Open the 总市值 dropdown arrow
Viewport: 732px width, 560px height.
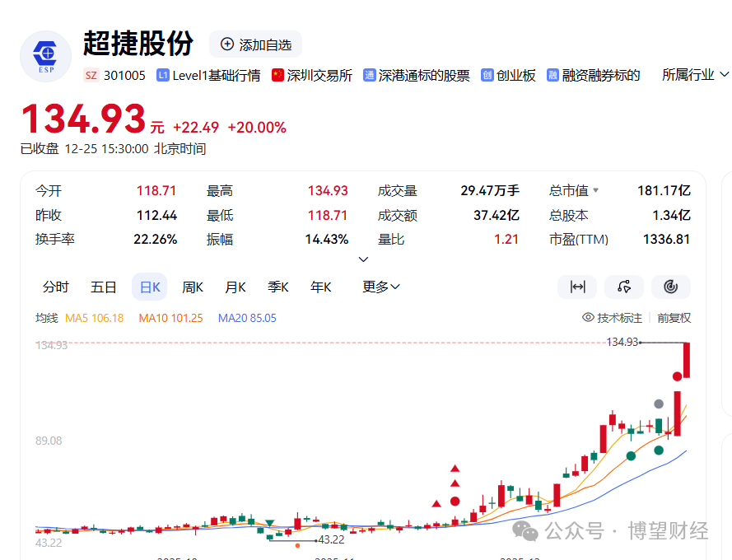[x=596, y=191]
